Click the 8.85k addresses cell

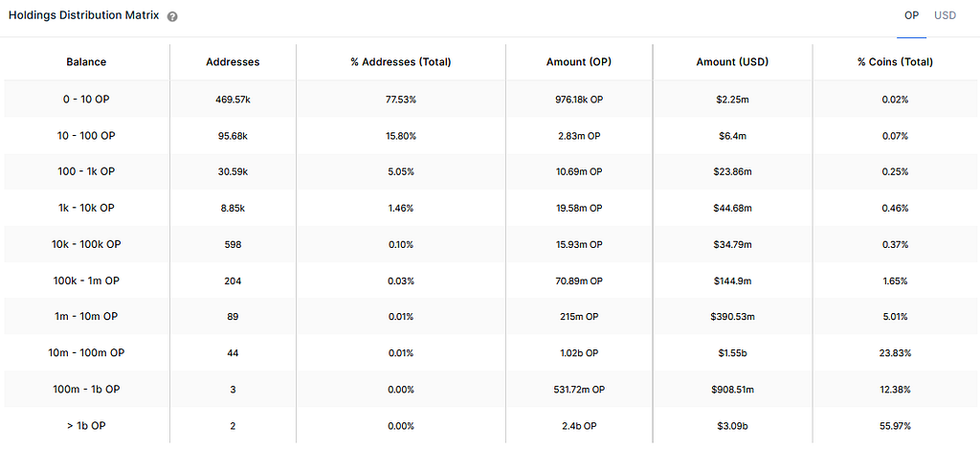[x=233, y=208]
